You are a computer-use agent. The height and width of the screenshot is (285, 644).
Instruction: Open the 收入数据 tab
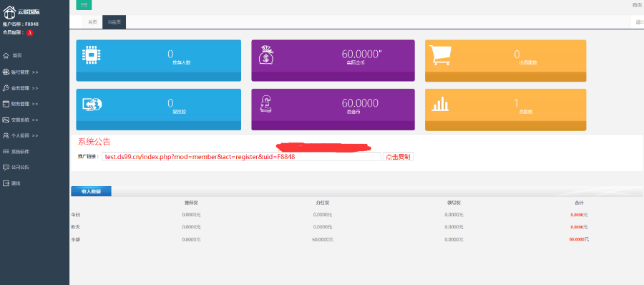(x=91, y=191)
